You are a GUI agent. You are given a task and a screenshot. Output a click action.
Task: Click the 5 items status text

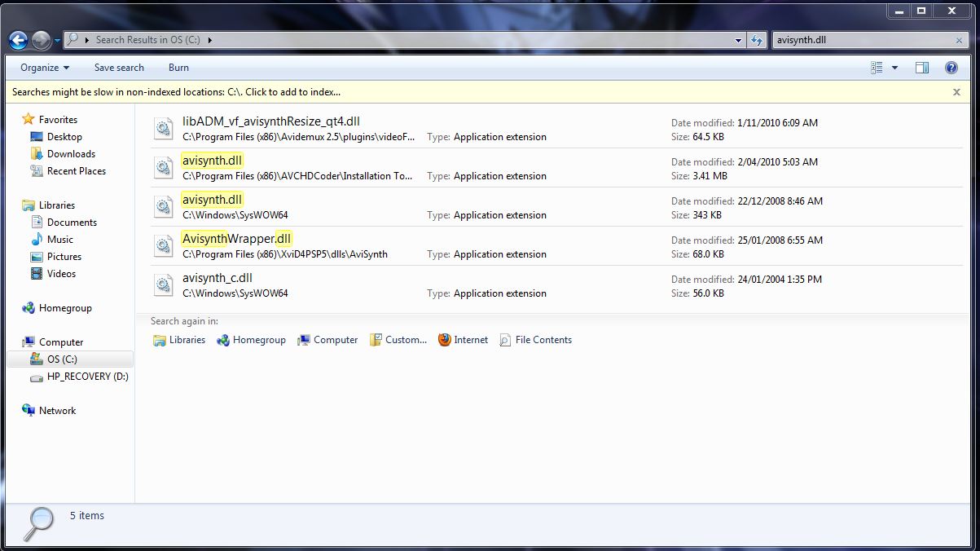point(87,516)
